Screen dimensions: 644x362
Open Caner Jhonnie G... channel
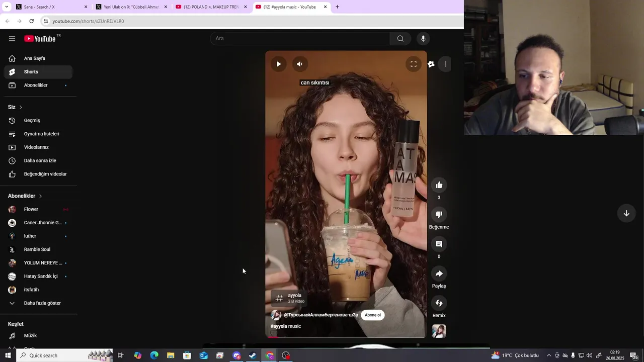(38, 223)
